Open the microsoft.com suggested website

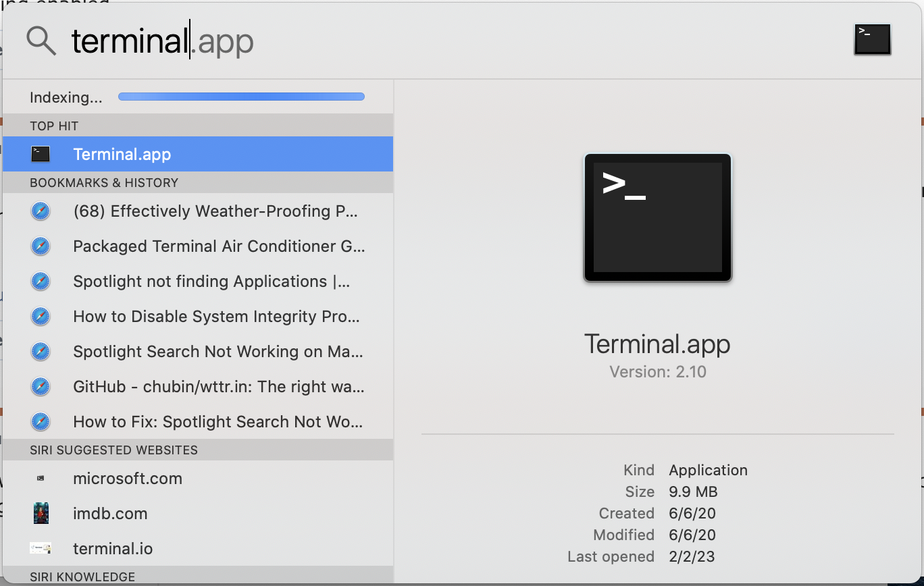[x=198, y=479]
